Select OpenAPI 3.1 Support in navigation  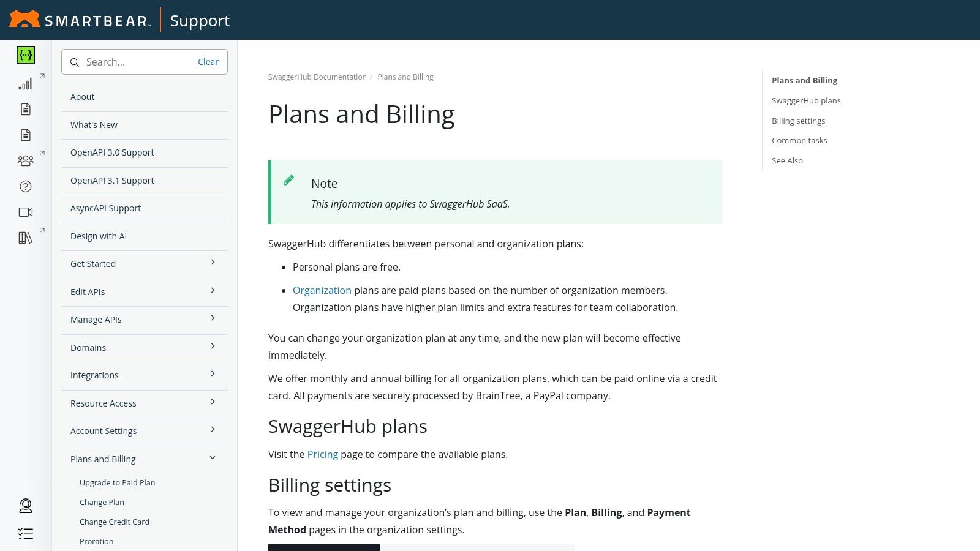(112, 181)
